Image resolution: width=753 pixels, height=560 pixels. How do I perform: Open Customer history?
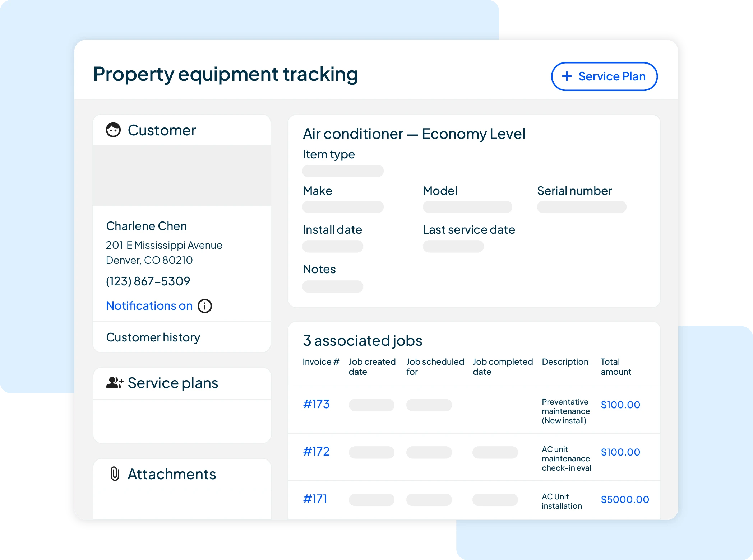pyautogui.click(x=153, y=337)
